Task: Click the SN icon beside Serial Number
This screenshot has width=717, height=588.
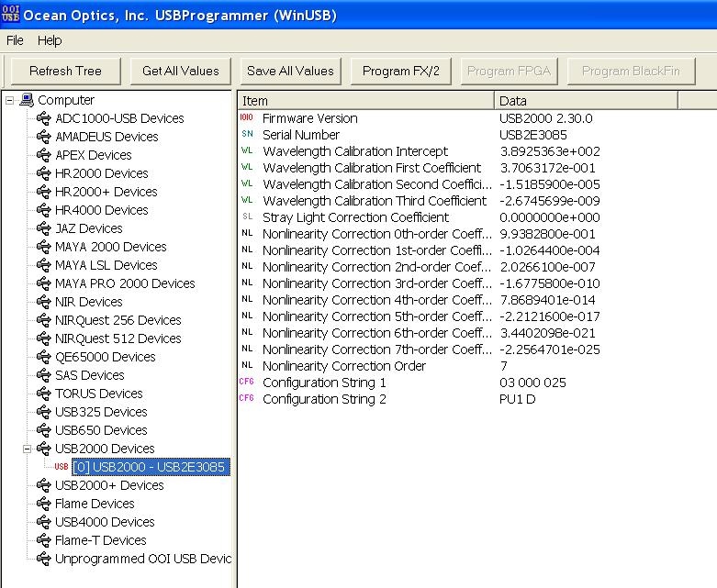Action: click(247, 135)
